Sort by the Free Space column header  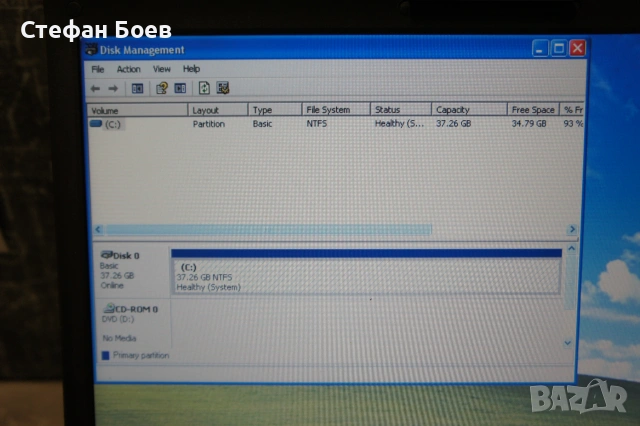[533, 110]
